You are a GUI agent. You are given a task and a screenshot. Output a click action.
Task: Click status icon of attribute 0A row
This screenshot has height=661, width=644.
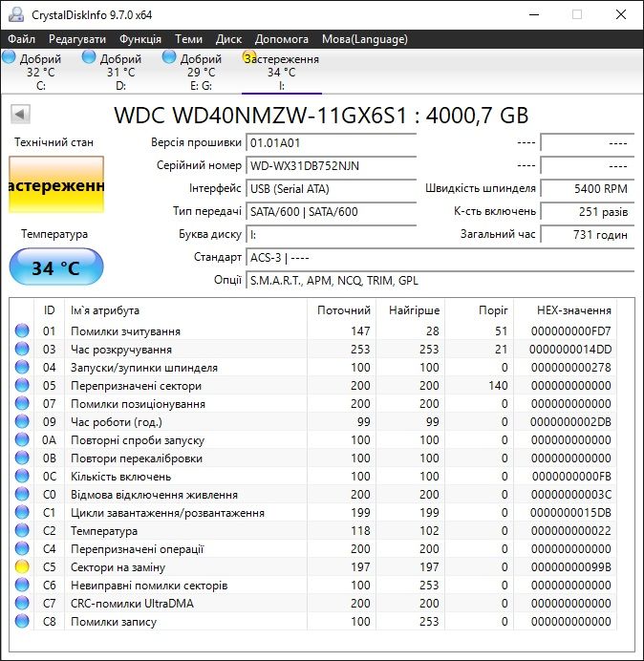point(22,439)
